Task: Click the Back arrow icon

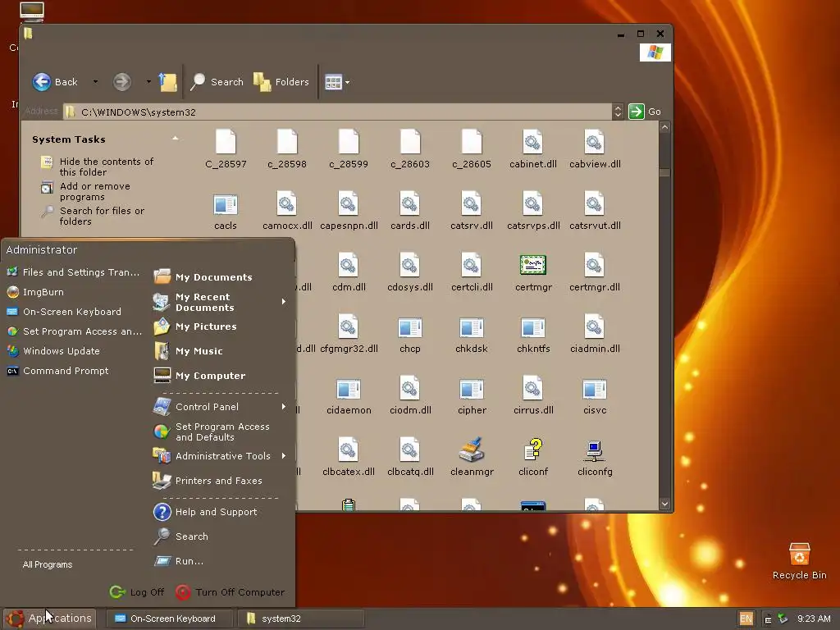Action: point(41,82)
